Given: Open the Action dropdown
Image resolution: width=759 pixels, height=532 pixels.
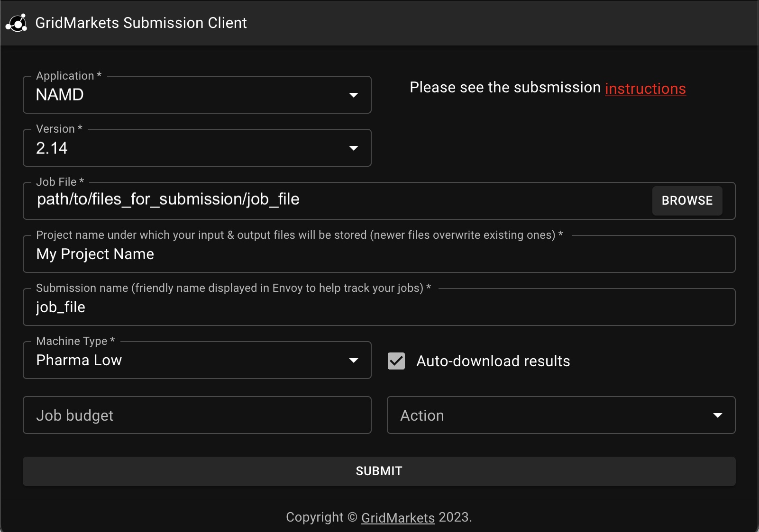Looking at the screenshot, I should [x=561, y=415].
